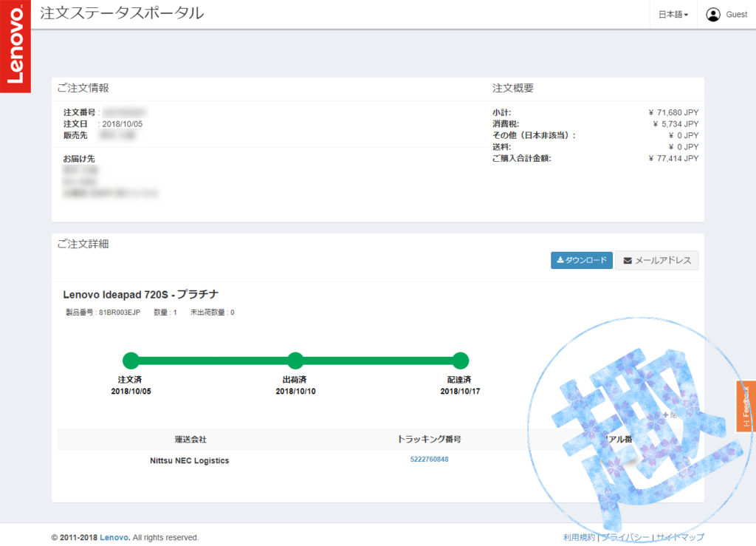Click the 配達済 green status dot

click(x=460, y=361)
